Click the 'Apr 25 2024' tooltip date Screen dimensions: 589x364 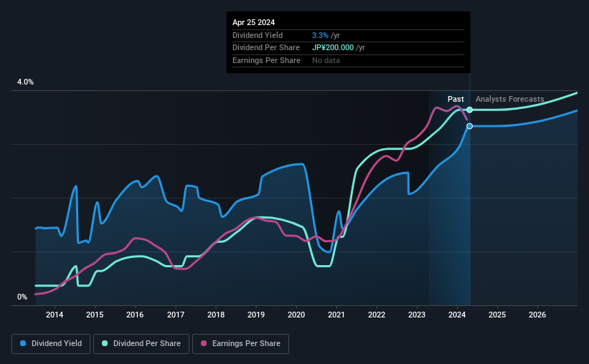coord(253,22)
